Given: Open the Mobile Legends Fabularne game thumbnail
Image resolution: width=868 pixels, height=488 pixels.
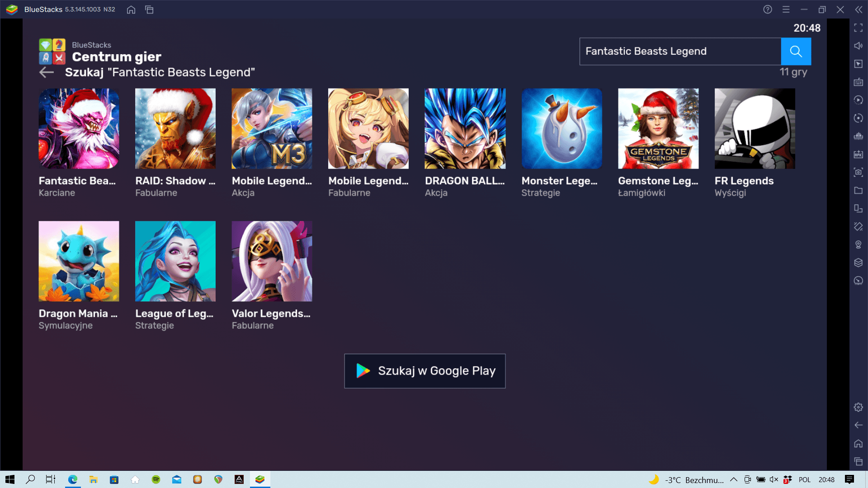Looking at the screenshot, I should pos(368,128).
